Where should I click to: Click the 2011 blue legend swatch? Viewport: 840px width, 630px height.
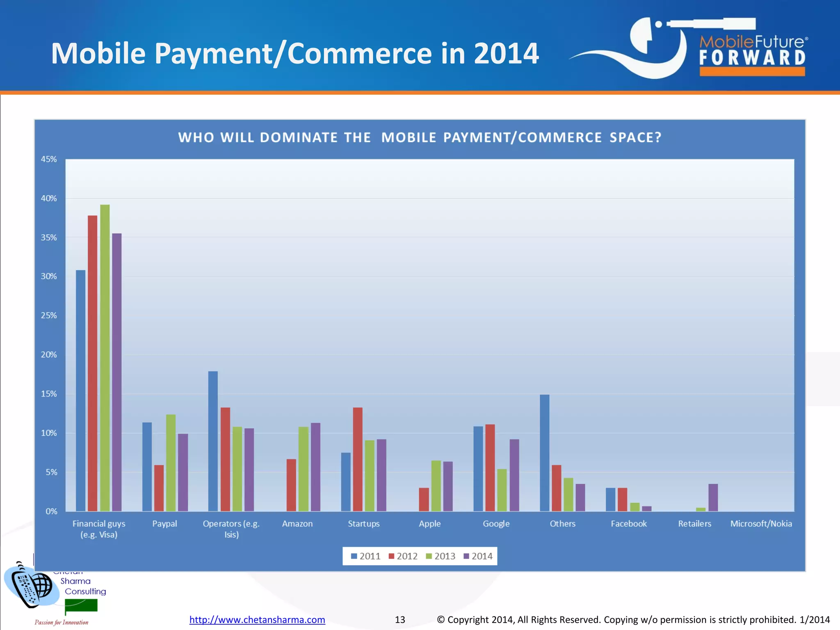point(354,556)
